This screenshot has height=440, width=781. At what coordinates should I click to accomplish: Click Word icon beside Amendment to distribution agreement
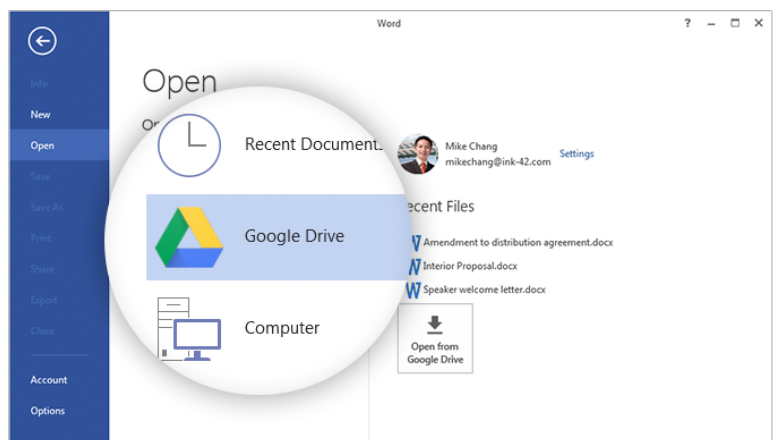415,243
